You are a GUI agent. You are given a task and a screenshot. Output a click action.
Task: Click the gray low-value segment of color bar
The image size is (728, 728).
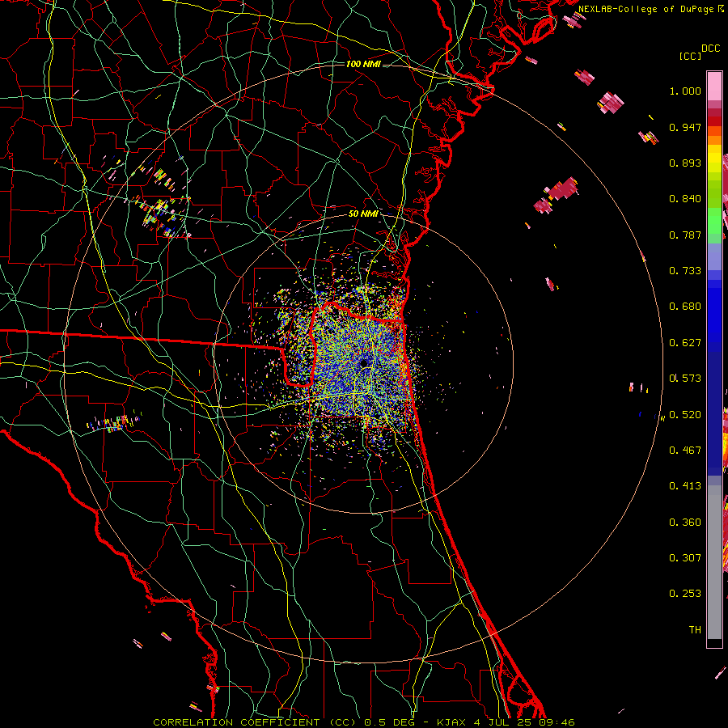tap(714, 562)
